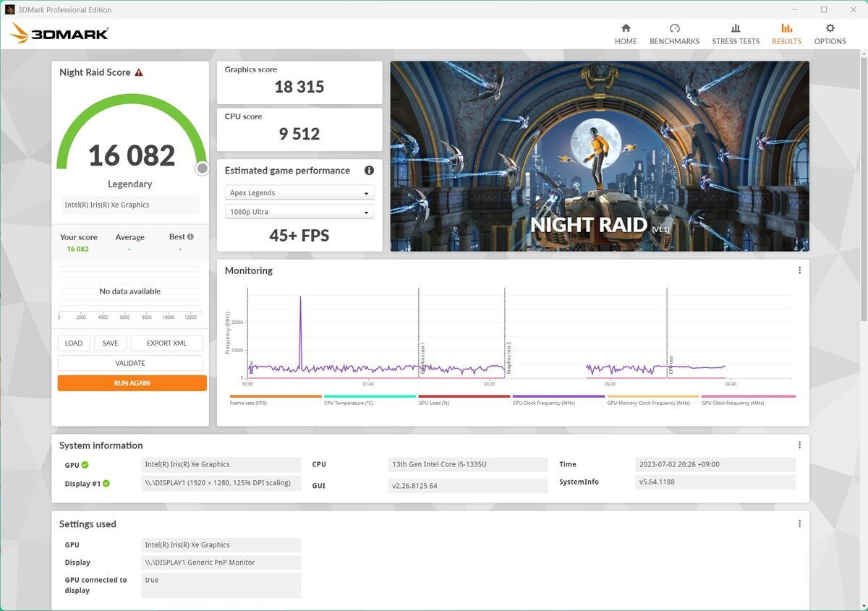Click the GPU connected to display value true
Screen dimensions: 868x611
221,585
